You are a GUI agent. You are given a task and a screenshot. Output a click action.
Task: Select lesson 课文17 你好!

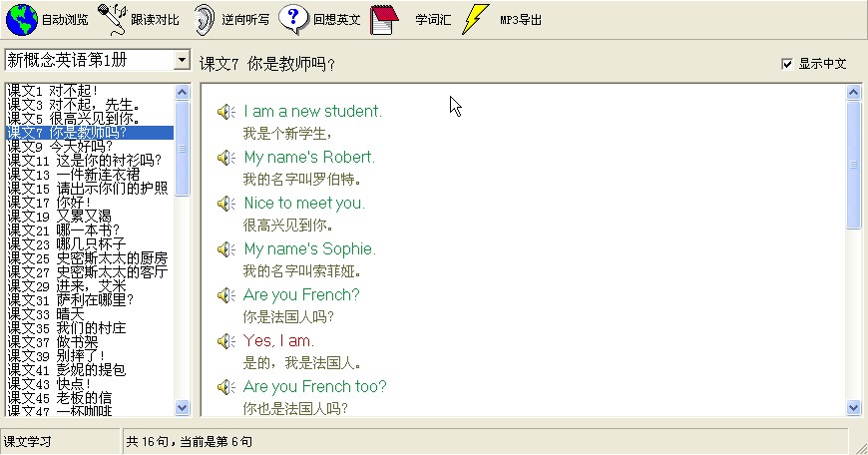point(90,202)
